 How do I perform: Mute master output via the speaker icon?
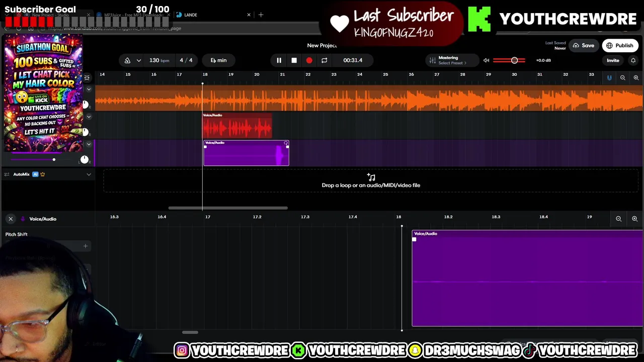(x=486, y=60)
